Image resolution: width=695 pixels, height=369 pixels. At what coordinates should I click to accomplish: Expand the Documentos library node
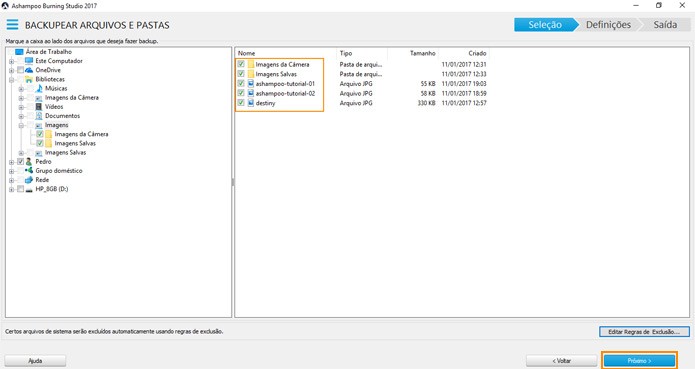point(21,116)
